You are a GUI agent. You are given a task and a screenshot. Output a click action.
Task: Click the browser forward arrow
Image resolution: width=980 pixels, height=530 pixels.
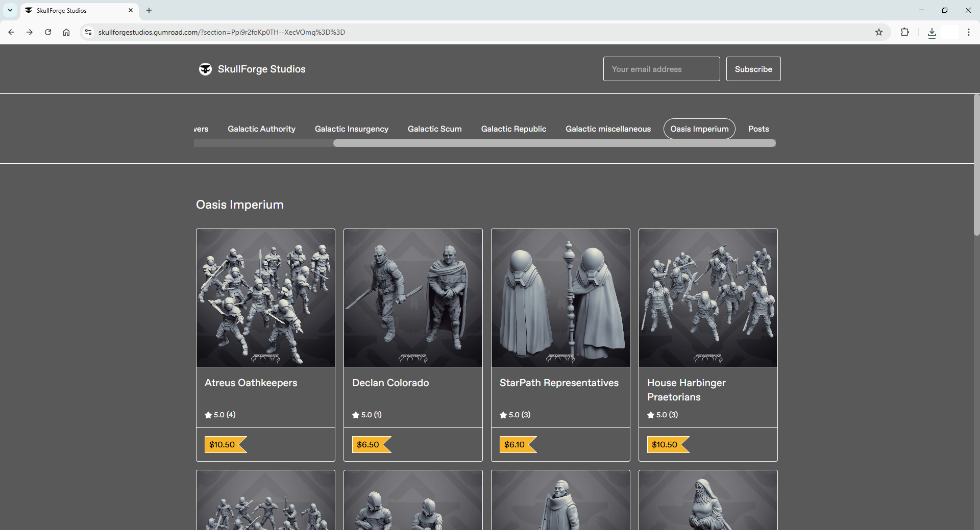30,32
